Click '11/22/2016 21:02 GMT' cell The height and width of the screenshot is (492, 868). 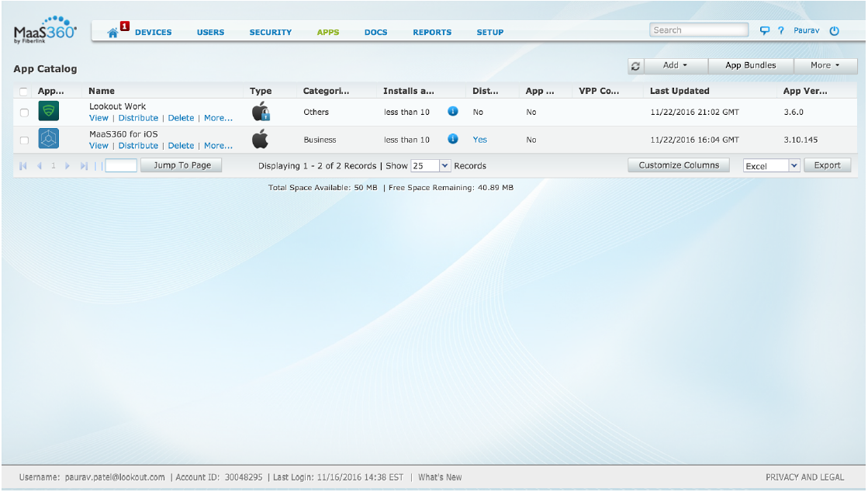coord(695,112)
